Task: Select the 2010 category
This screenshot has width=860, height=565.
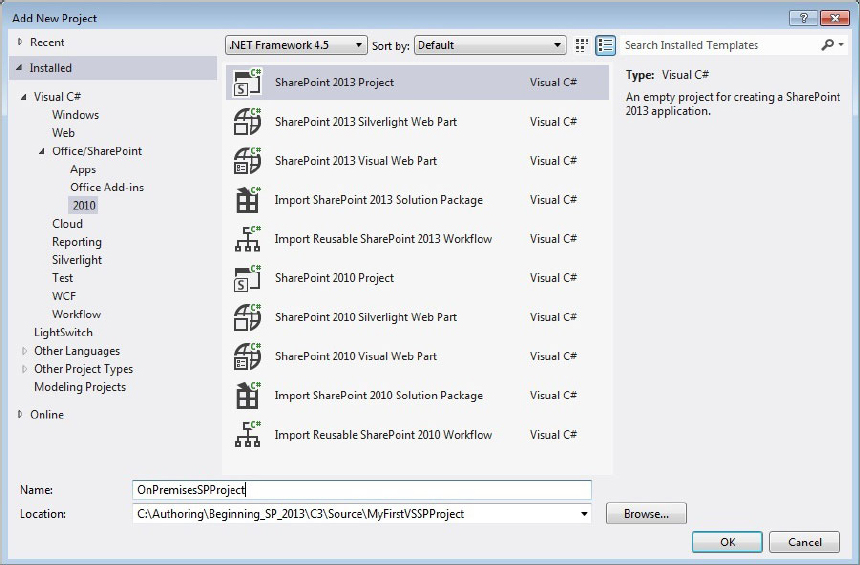Action: [84, 205]
